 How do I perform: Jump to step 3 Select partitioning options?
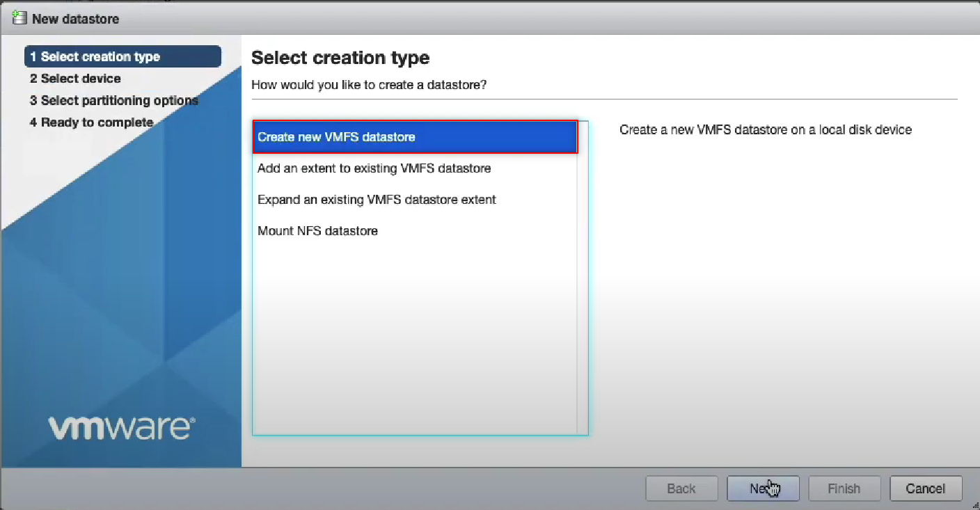tap(113, 100)
